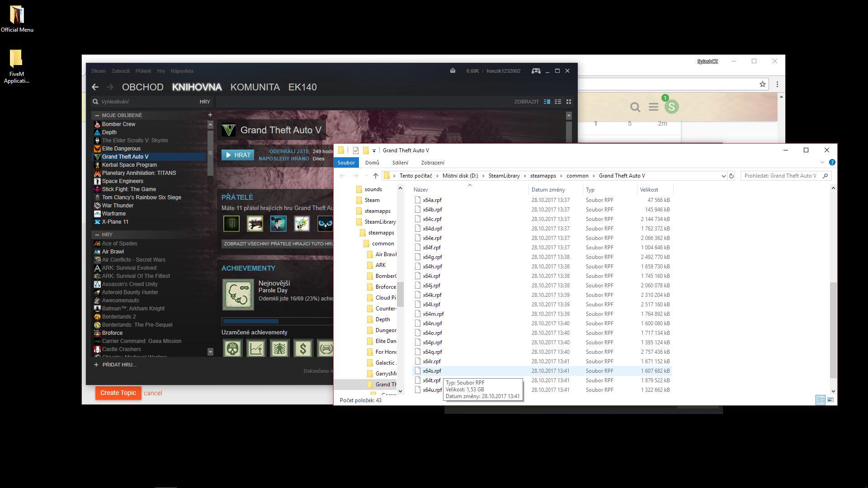Expand breadcrumb arrow after SteamLibrary
This screenshot has width=868, height=488.
(525, 176)
